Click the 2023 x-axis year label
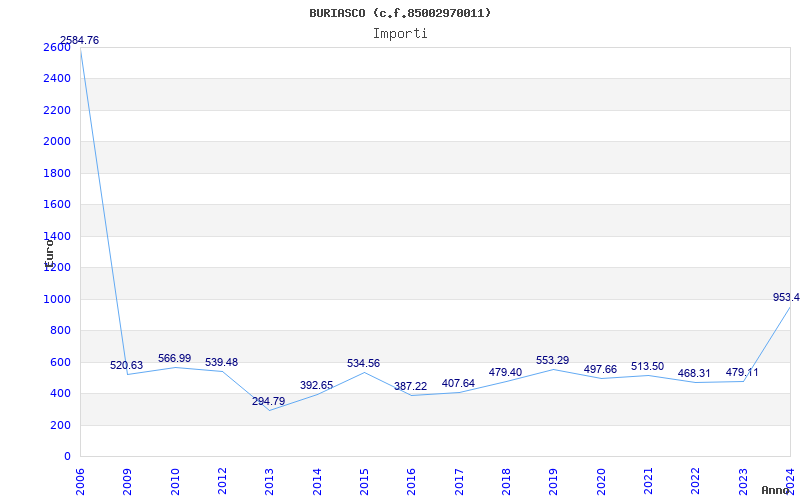This screenshot has height=500, width=800. [743, 482]
